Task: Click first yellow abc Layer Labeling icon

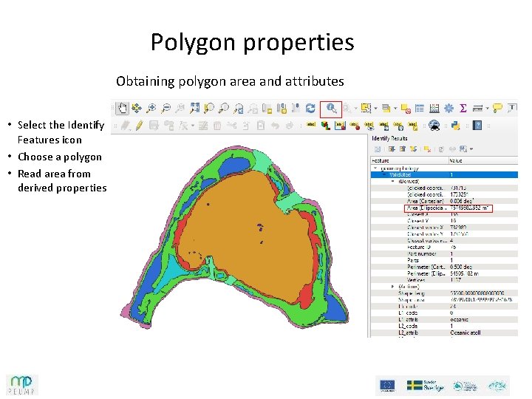Action: click(x=311, y=125)
